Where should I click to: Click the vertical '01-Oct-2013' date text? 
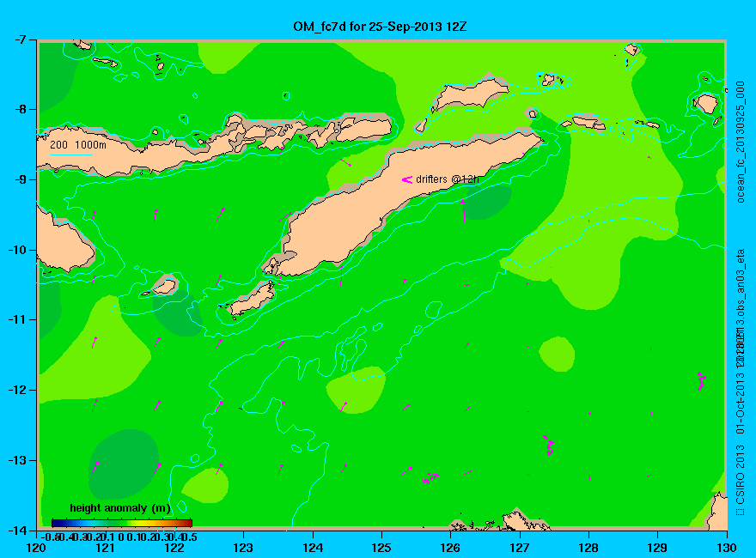point(741,403)
